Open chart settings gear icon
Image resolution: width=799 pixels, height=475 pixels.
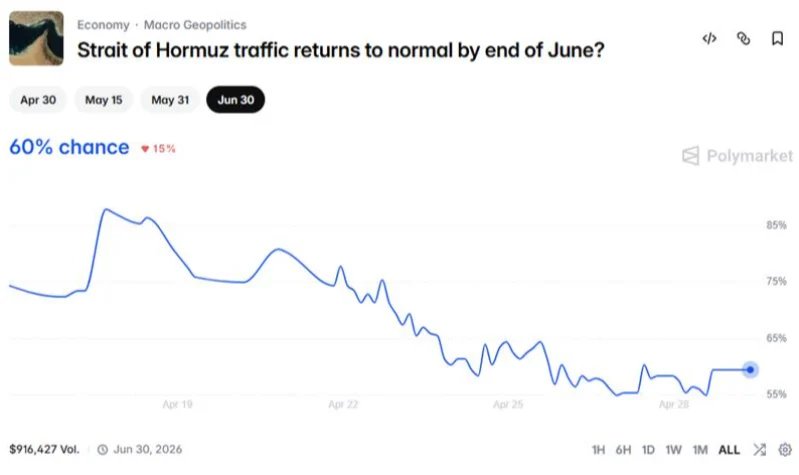tap(785, 450)
